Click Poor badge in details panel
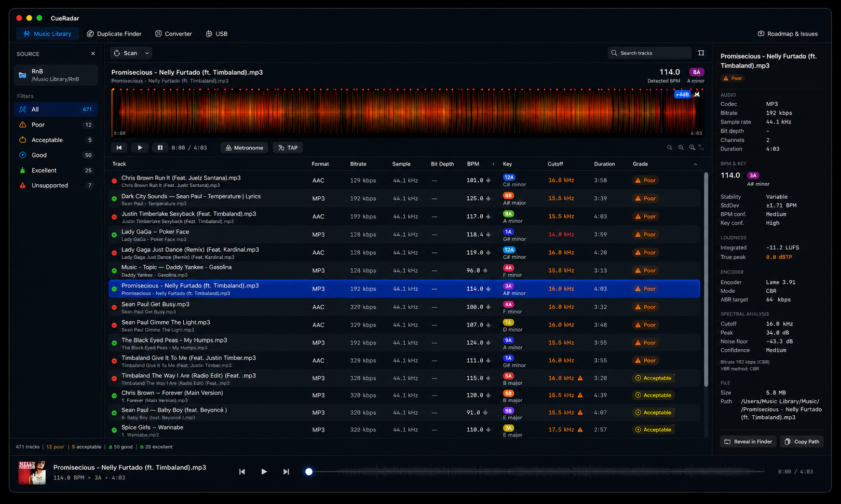 [x=733, y=78]
